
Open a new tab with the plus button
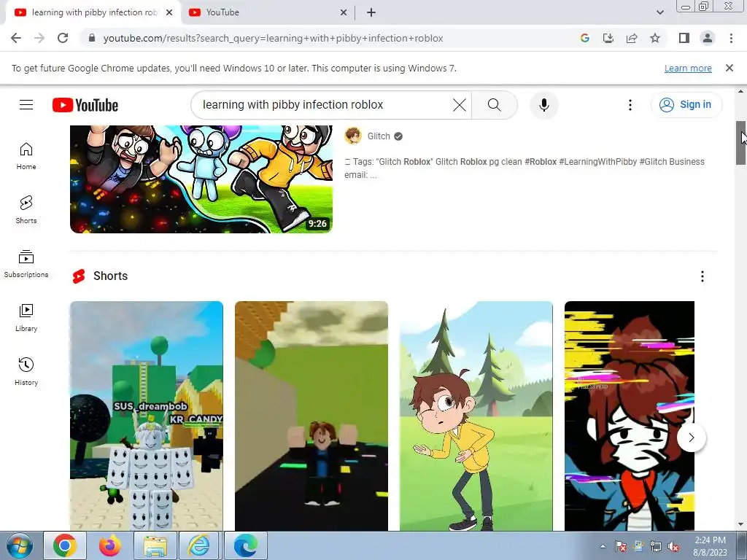(x=371, y=12)
